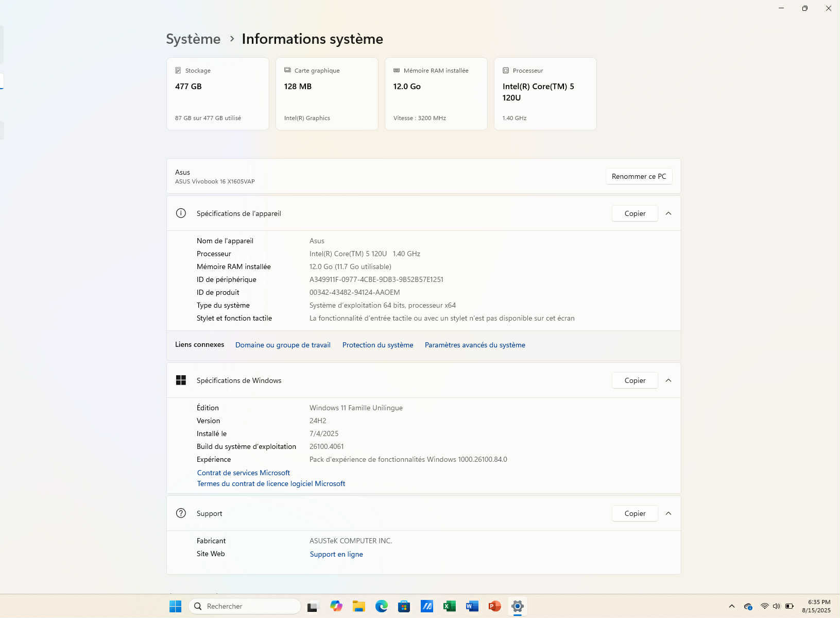Select the device ID A349911F-0977 value
840x618 pixels.
coord(376,279)
